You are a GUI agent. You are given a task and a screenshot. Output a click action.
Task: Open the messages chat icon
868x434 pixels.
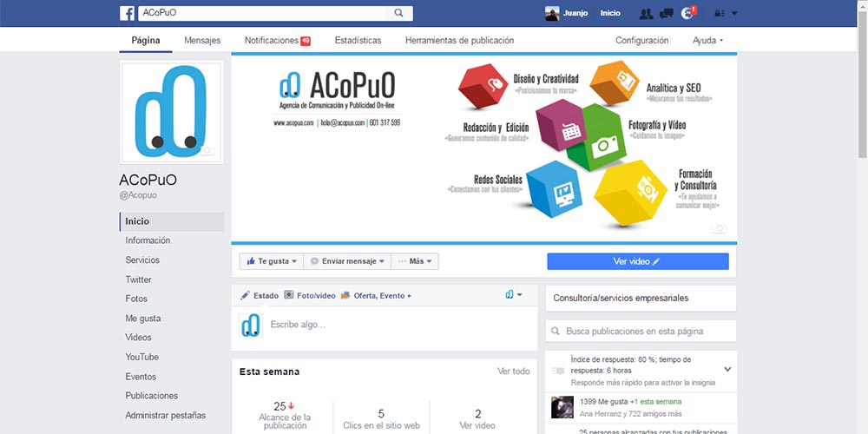[667, 14]
